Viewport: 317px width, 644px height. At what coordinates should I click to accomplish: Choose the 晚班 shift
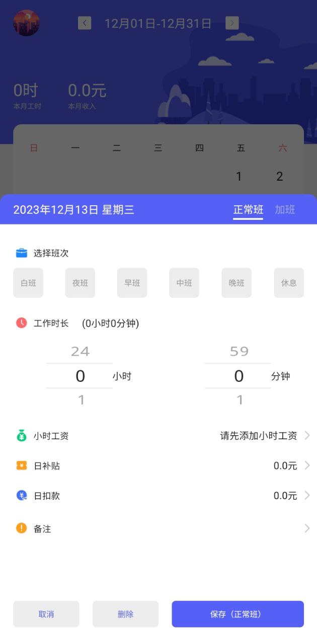pyautogui.click(x=236, y=283)
